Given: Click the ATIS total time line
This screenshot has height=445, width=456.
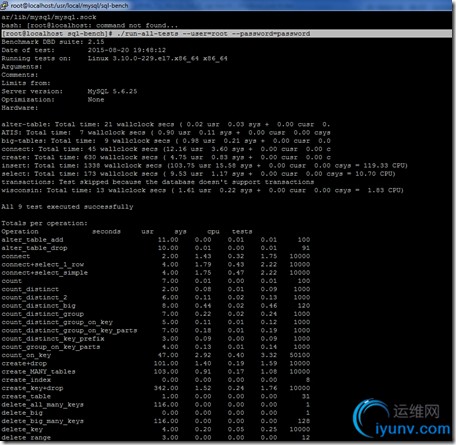Looking at the screenshot, I should [x=166, y=133].
